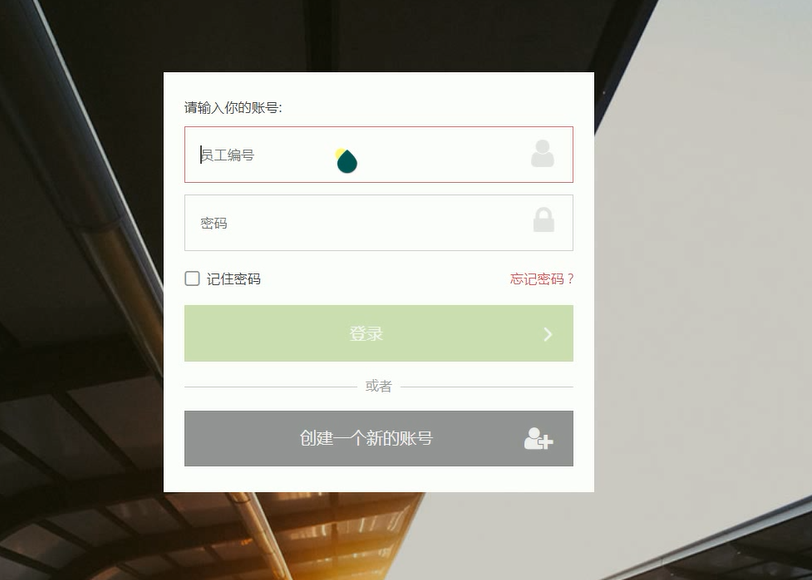
Task: Click the 员工编号 employee ID input field
Action: [x=379, y=154]
